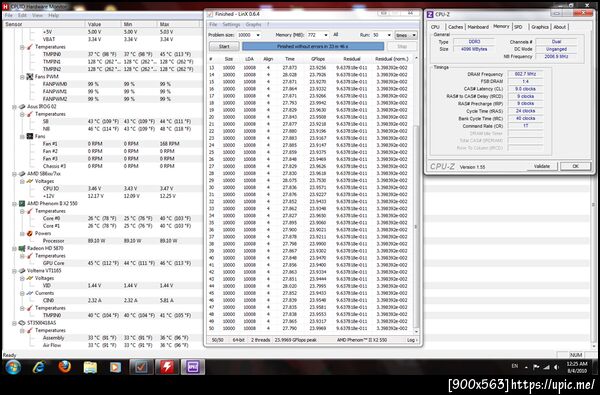This screenshot has width=600, height=395.
Task: Click the thermometer icon under Radeon HD 5870
Action: (x=29, y=256)
